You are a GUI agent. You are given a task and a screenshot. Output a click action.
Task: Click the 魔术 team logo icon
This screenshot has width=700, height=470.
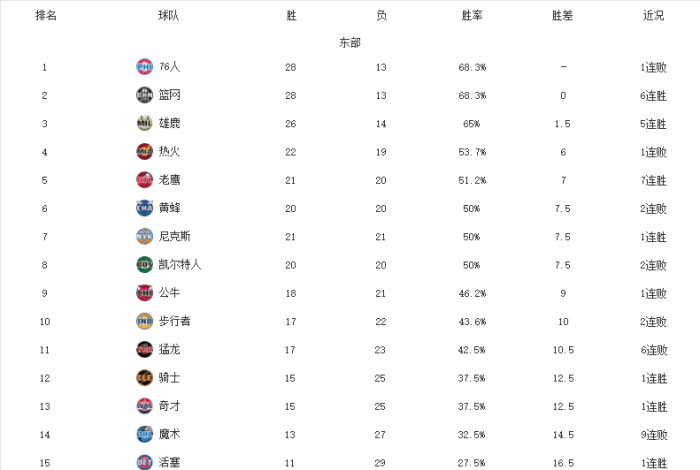pos(144,434)
